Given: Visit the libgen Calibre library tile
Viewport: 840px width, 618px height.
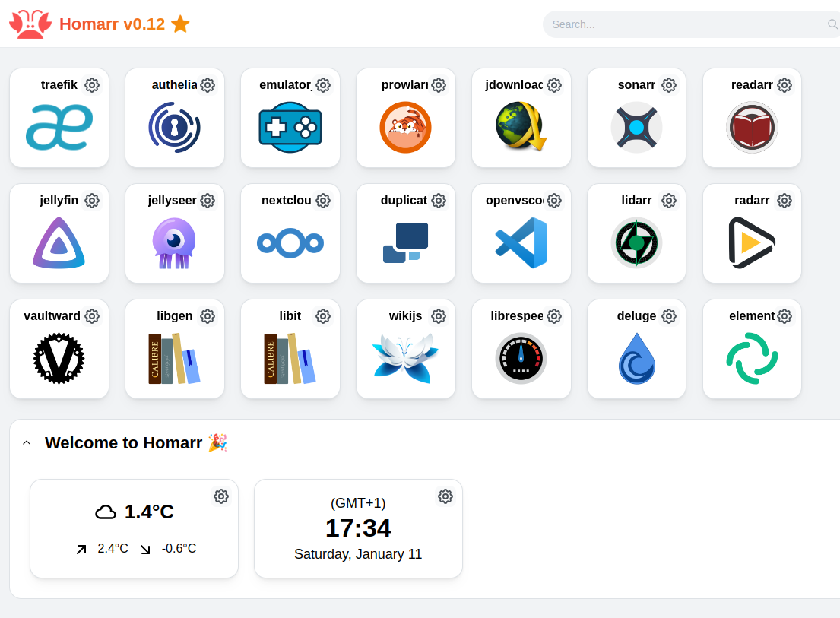Looking at the screenshot, I should [x=175, y=358].
